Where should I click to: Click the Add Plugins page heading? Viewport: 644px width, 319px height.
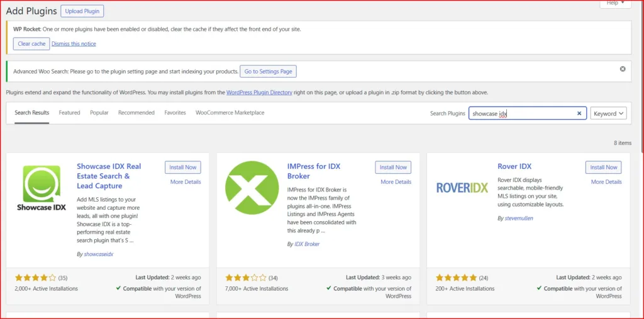tap(31, 11)
